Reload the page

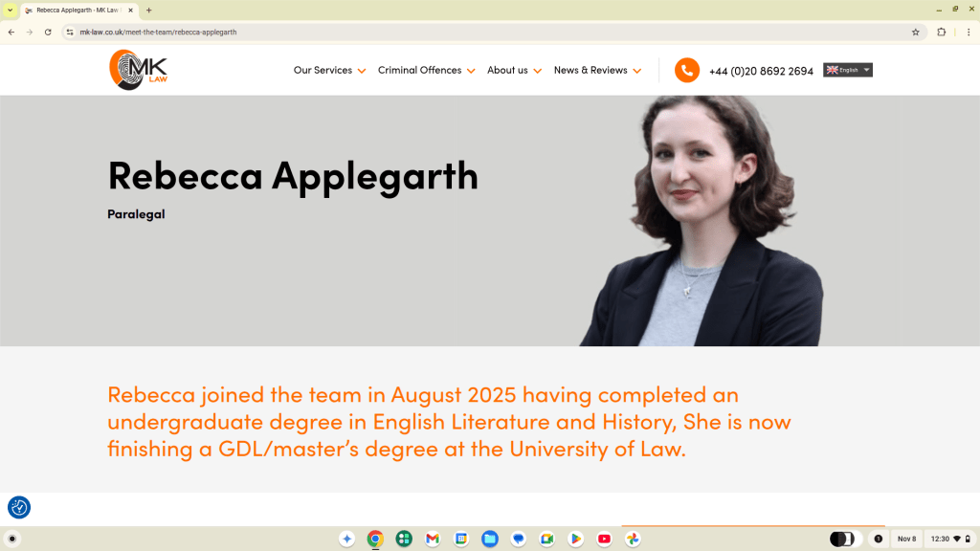pos(48,32)
